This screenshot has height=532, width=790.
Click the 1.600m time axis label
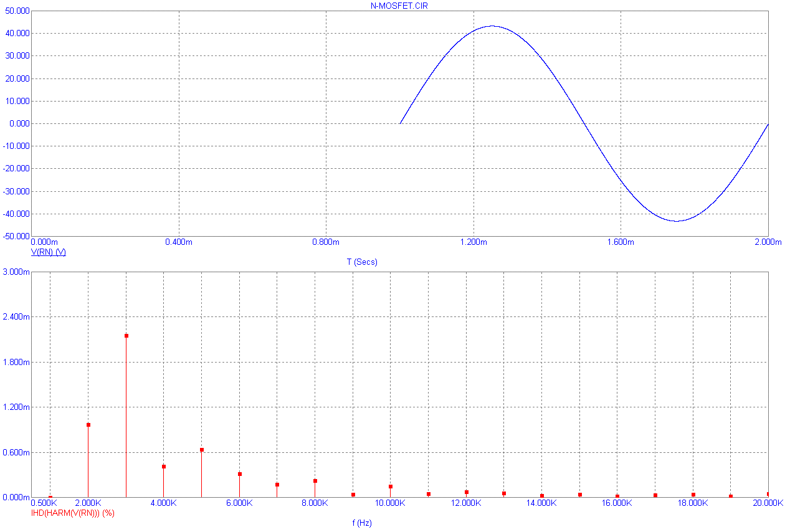click(621, 242)
